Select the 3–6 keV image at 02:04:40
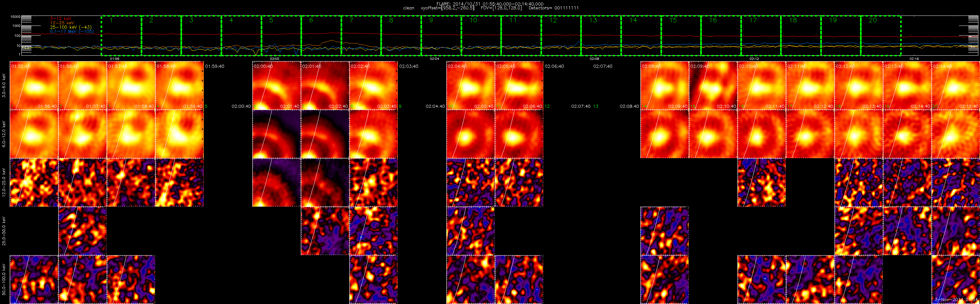Viewport: 980px width, 304px height. click(471, 86)
